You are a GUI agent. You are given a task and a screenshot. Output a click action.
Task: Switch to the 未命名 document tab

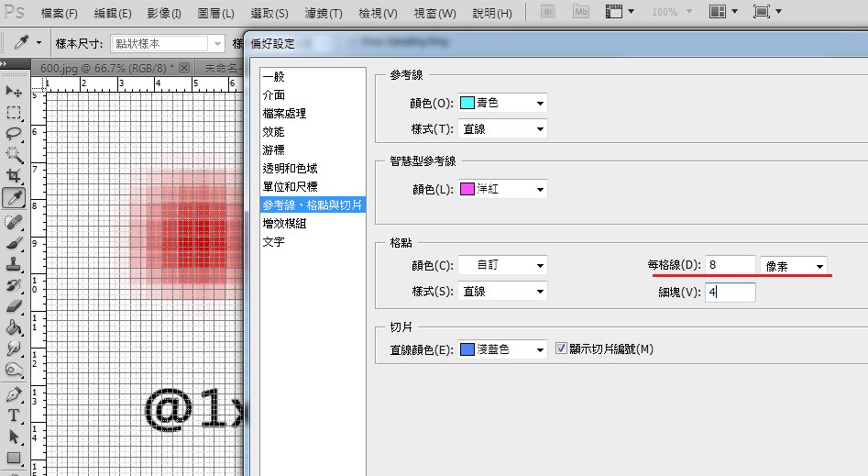(220, 68)
